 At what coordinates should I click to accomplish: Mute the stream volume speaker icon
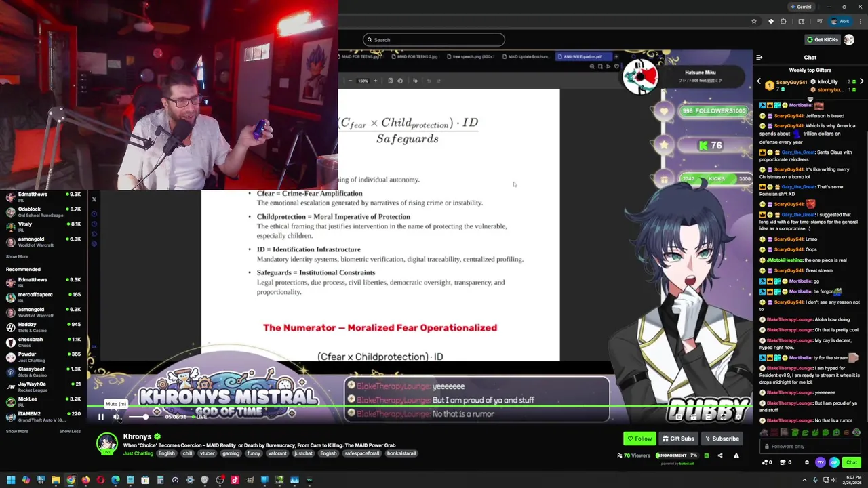pyautogui.click(x=116, y=417)
